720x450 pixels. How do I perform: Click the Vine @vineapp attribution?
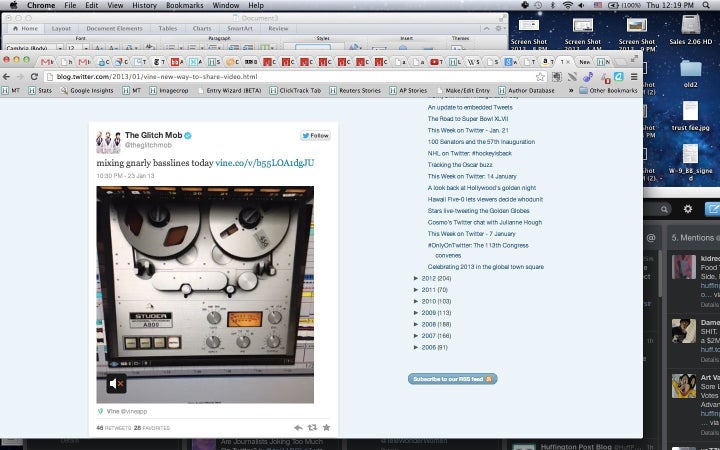pyautogui.click(x=122, y=411)
